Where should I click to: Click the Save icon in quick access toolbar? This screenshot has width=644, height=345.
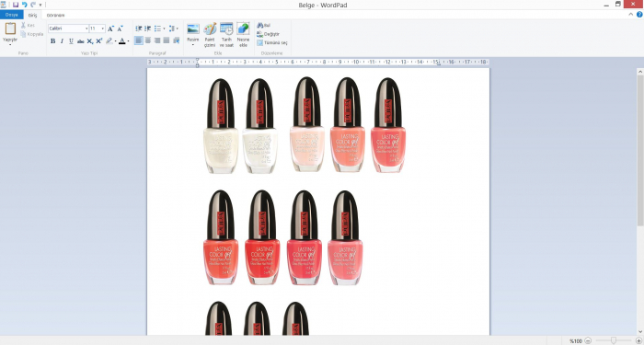point(16,5)
